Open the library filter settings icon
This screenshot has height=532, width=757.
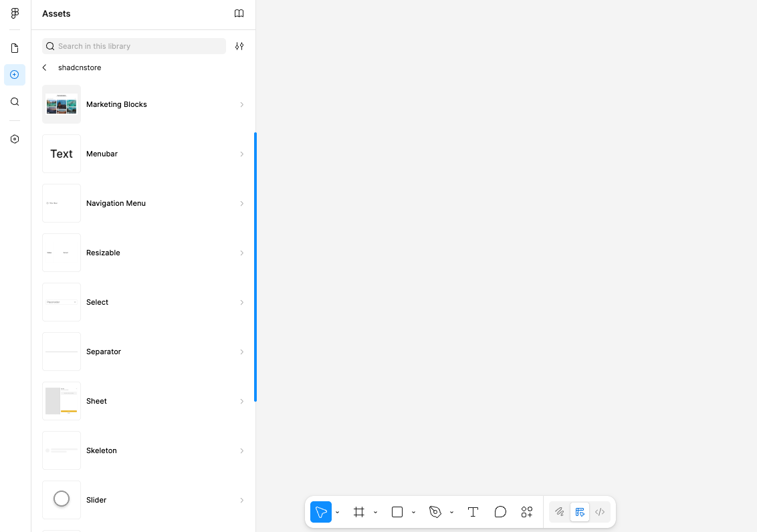point(239,46)
